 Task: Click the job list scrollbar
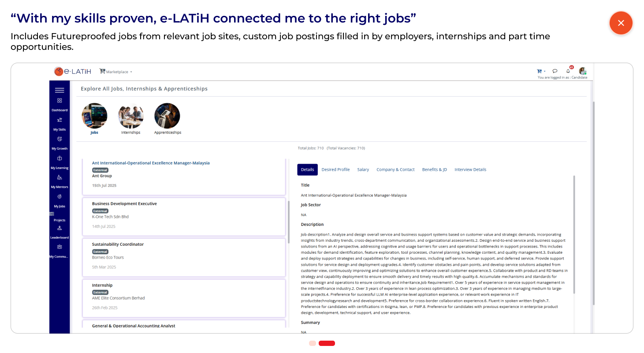coord(289,222)
